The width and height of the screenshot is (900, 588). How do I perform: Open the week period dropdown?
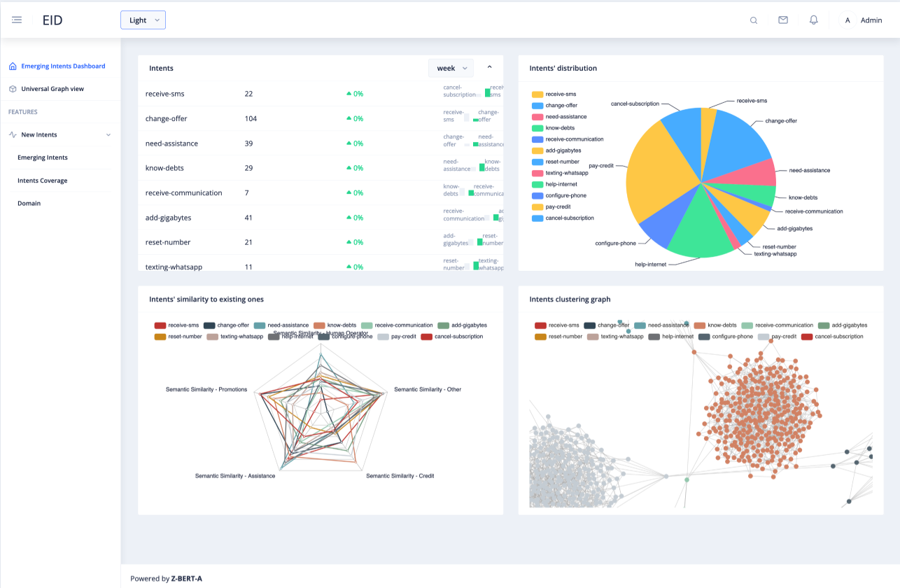451,68
